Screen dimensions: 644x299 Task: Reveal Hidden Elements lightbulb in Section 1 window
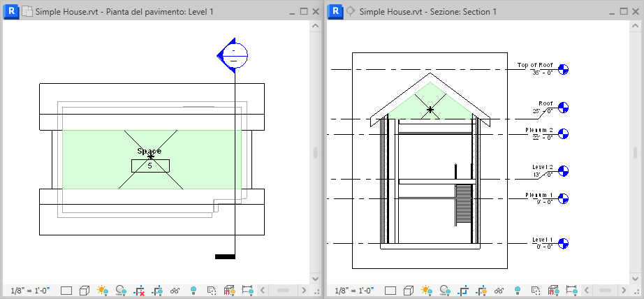pyautogui.click(x=517, y=291)
